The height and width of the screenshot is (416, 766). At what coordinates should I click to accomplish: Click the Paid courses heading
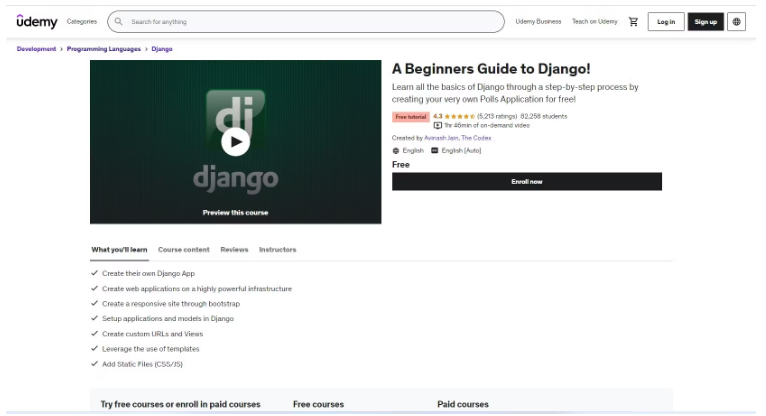point(463,404)
